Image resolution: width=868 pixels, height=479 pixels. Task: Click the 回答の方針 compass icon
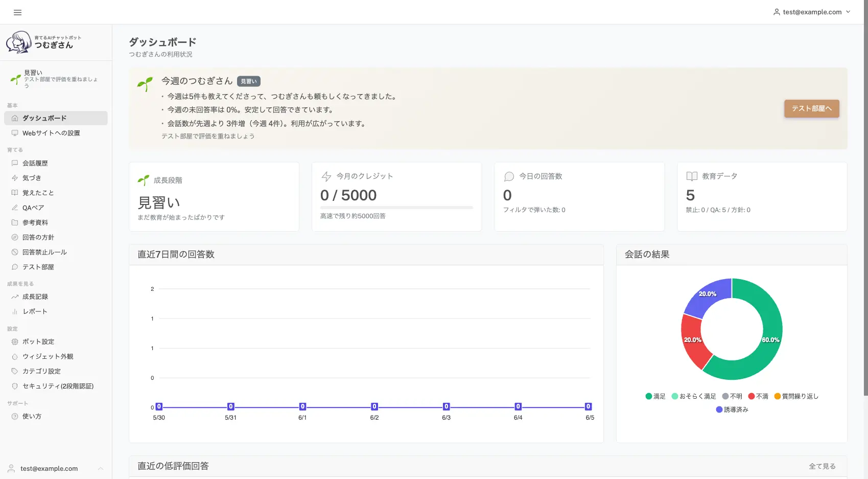pos(15,237)
